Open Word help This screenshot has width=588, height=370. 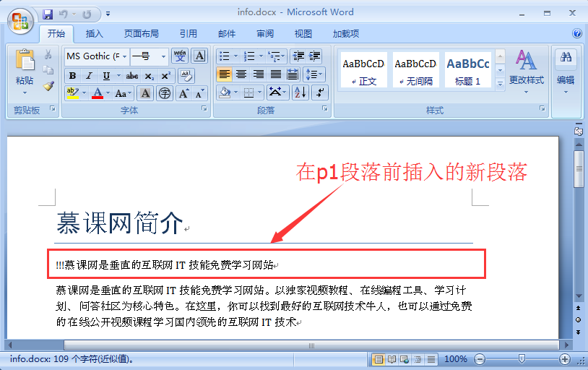click(x=577, y=33)
